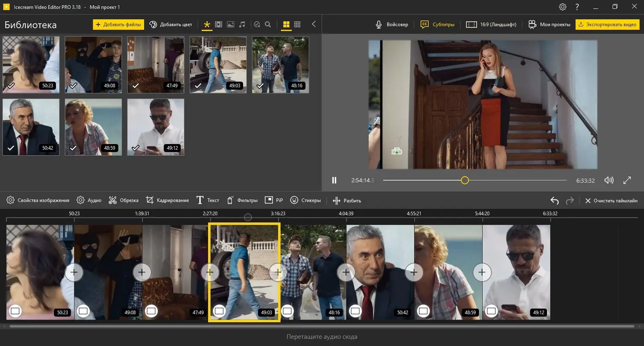Open My Projects (Мои проекты)
Image resolution: width=644 pixels, height=346 pixels.
(x=549, y=25)
